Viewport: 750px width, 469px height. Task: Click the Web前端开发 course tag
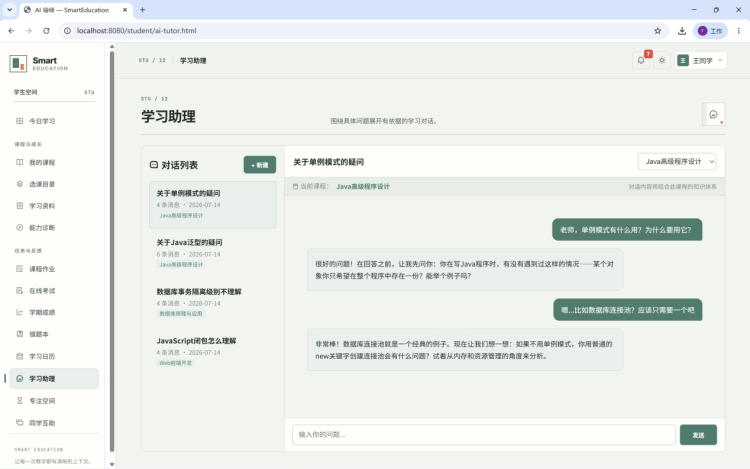pyautogui.click(x=175, y=363)
